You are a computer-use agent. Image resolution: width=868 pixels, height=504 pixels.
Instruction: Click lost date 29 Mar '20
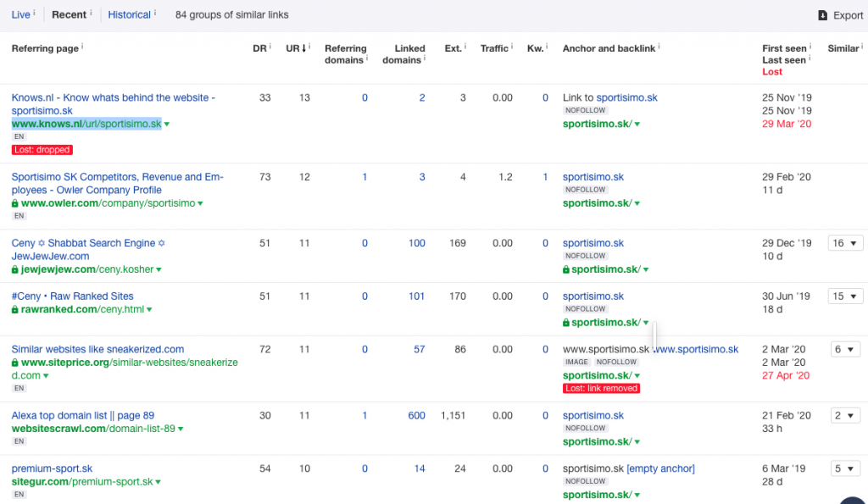[787, 125]
